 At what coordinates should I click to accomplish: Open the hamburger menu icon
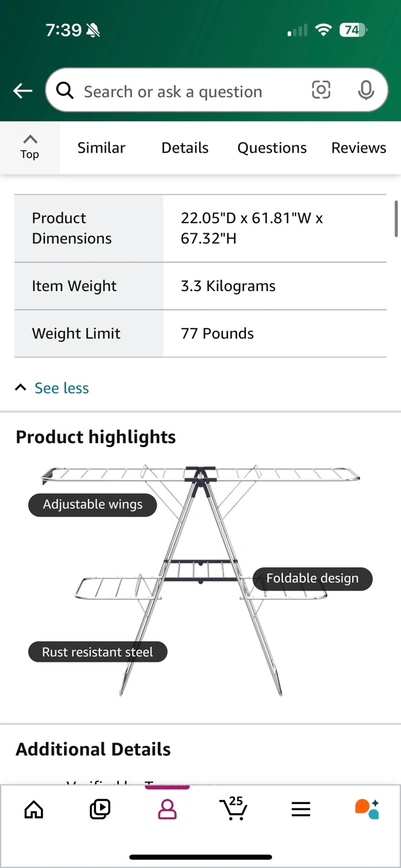tap(300, 810)
